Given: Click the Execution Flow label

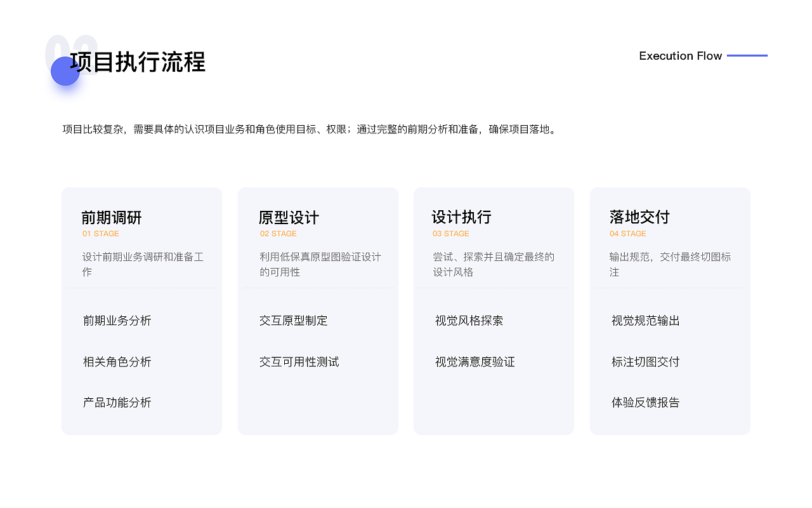Looking at the screenshot, I should [681, 56].
